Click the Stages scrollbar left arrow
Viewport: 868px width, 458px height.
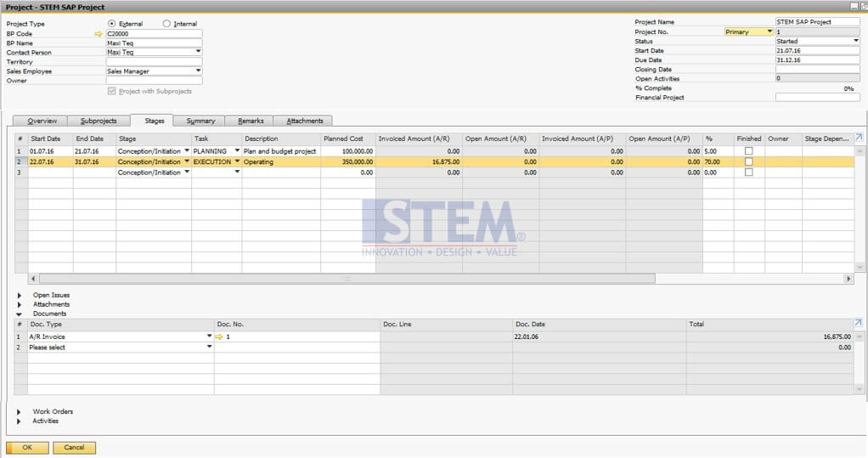(33, 279)
